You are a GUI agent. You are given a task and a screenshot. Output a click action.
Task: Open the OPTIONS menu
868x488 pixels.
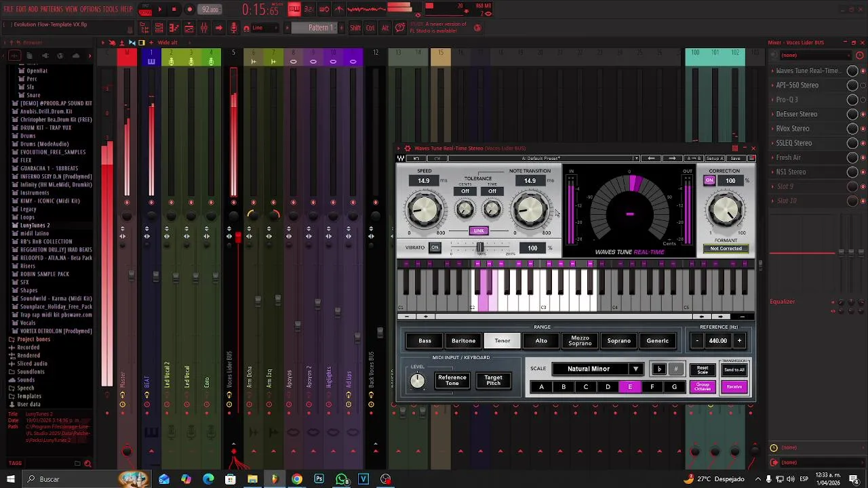pos(90,9)
